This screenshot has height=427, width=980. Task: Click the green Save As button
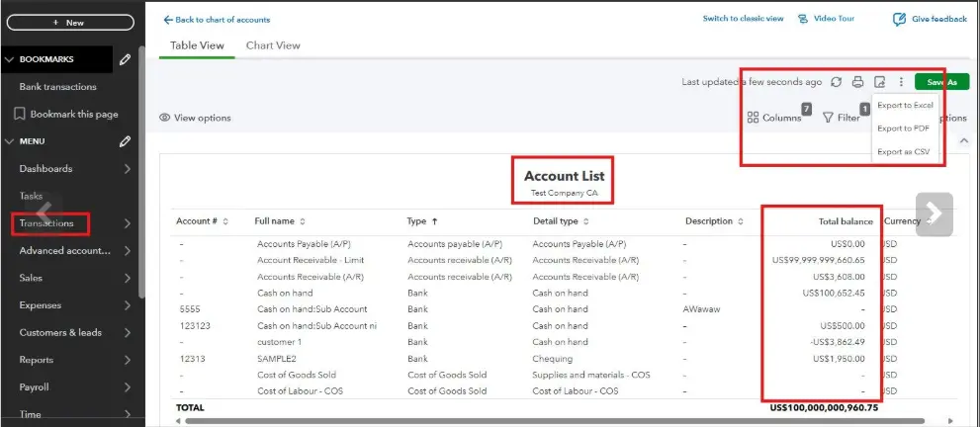(941, 82)
